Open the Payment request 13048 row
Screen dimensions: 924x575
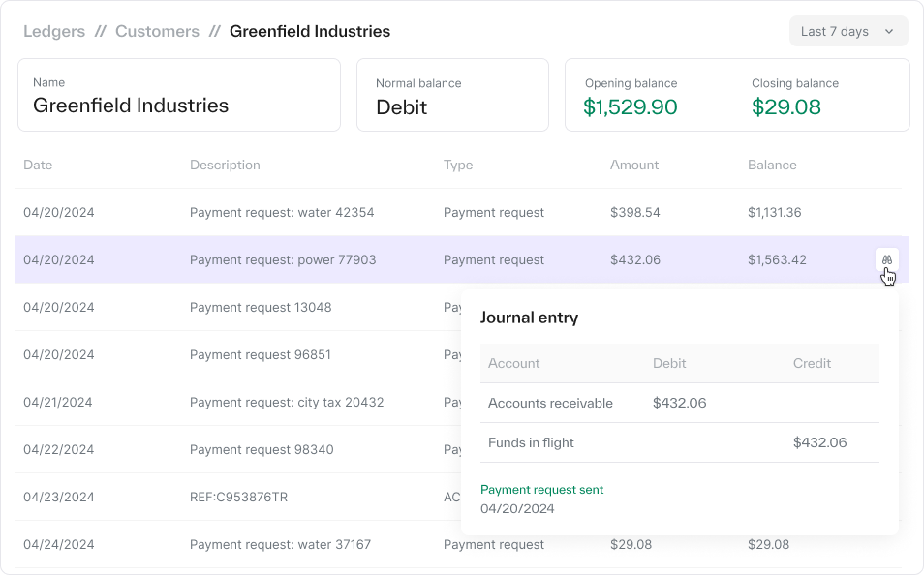(261, 307)
